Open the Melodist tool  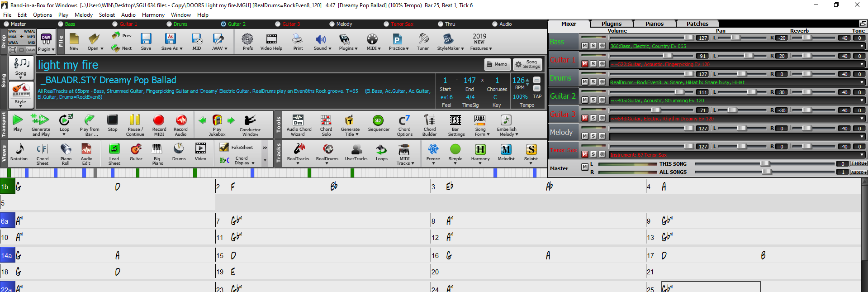(506, 153)
